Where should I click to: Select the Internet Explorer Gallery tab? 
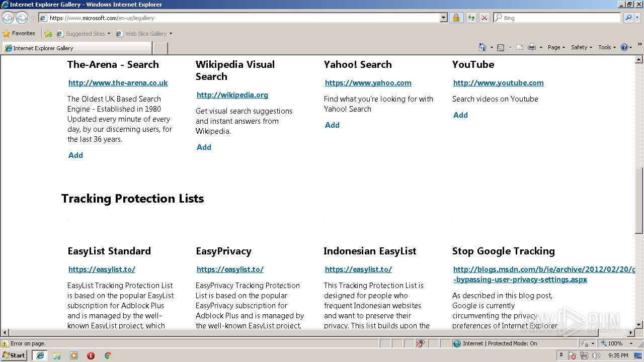76,48
